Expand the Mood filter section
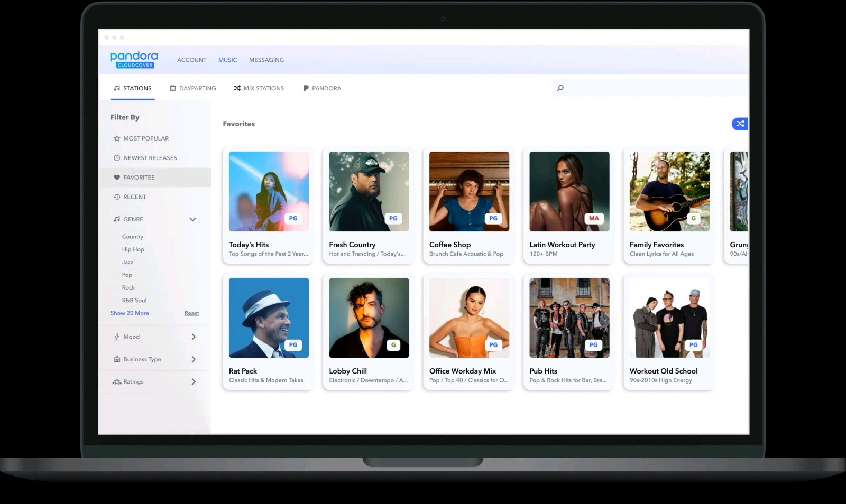This screenshot has width=846, height=504. tap(193, 337)
